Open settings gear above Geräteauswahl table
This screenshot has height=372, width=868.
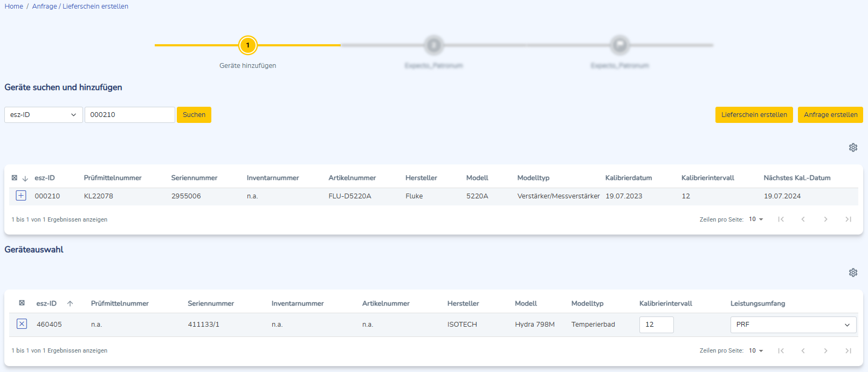coord(853,273)
